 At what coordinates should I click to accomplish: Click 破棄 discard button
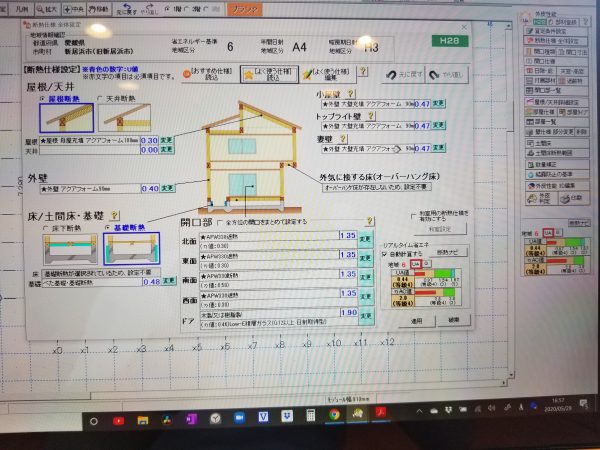tap(453, 320)
